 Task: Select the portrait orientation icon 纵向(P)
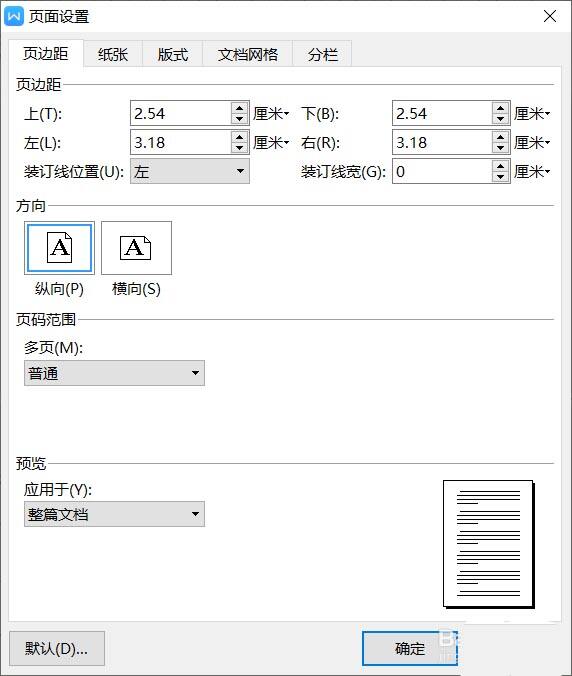click(59, 248)
